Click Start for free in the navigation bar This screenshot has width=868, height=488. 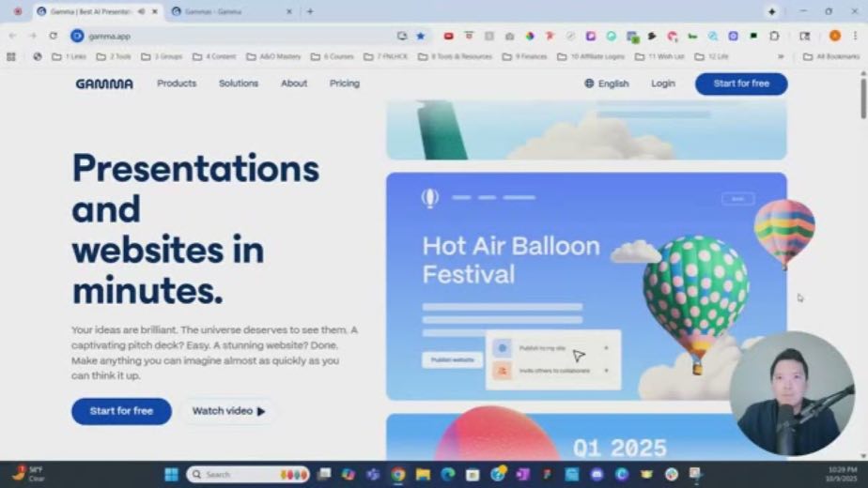(741, 84)
